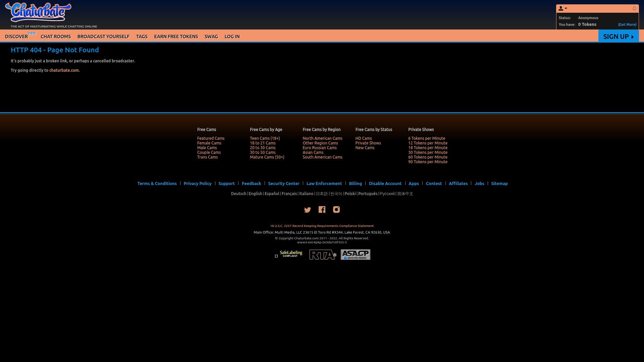The width and height of the screenshot is (644, 362).
Task: Open Law Enforcement link
Action: [324, 184]
